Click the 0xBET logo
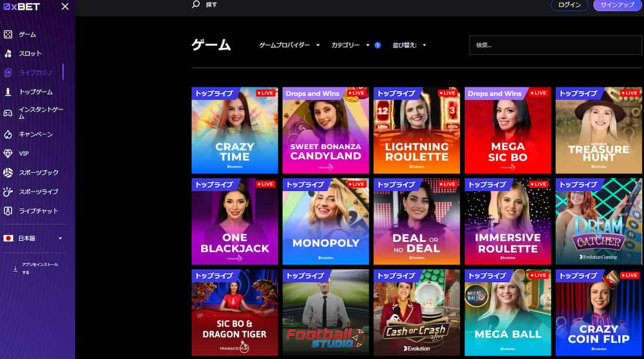Screen dimensions: 644x359 [22, 6]
